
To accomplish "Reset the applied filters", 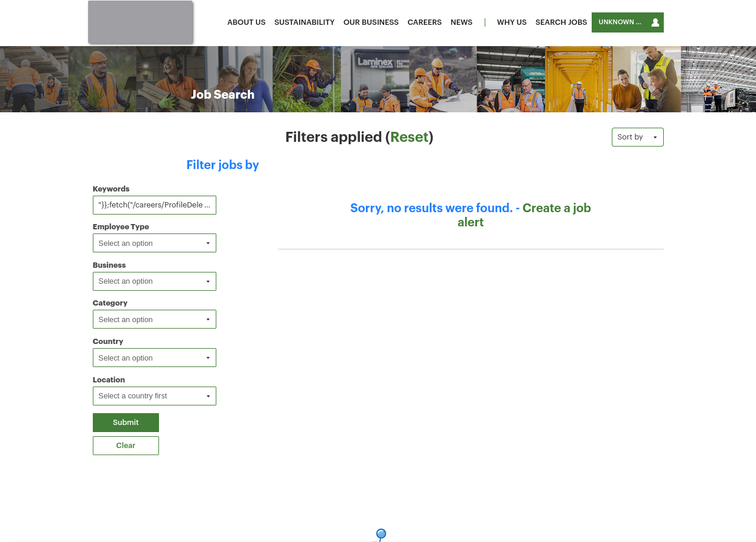I will (409, 137).
